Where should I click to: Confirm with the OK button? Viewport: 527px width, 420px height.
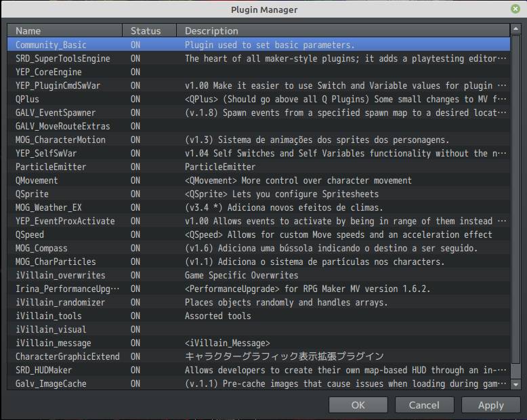[358, 405]
